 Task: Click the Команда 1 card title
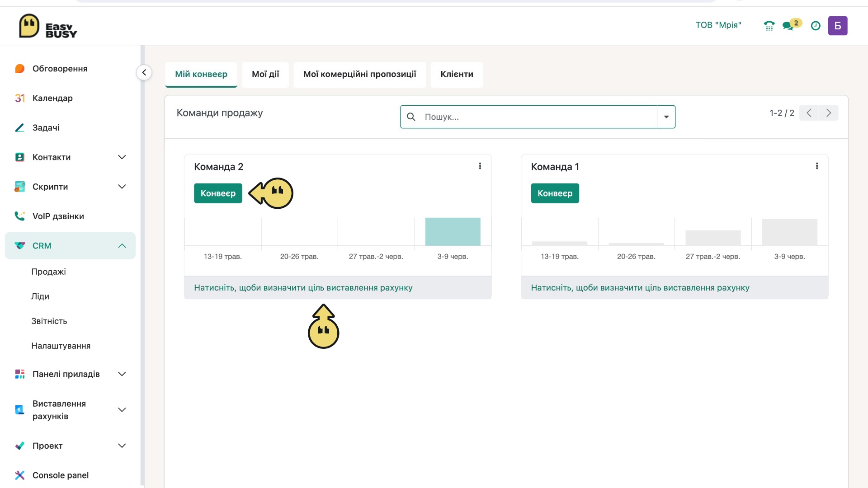coord(555,167)
